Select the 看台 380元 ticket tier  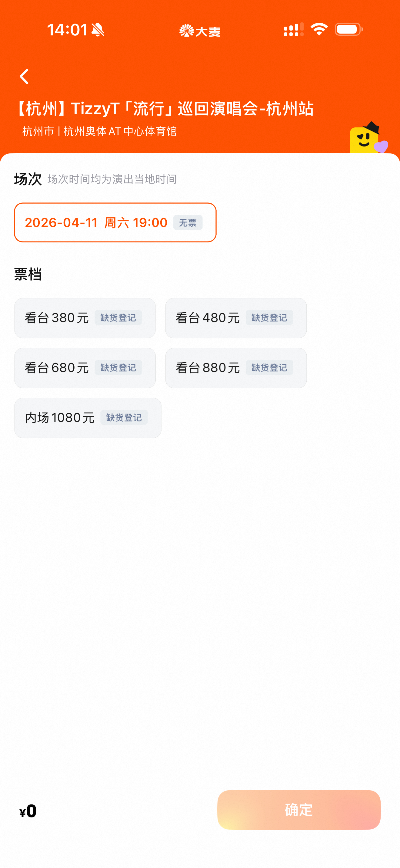click(x=85, y=318)
